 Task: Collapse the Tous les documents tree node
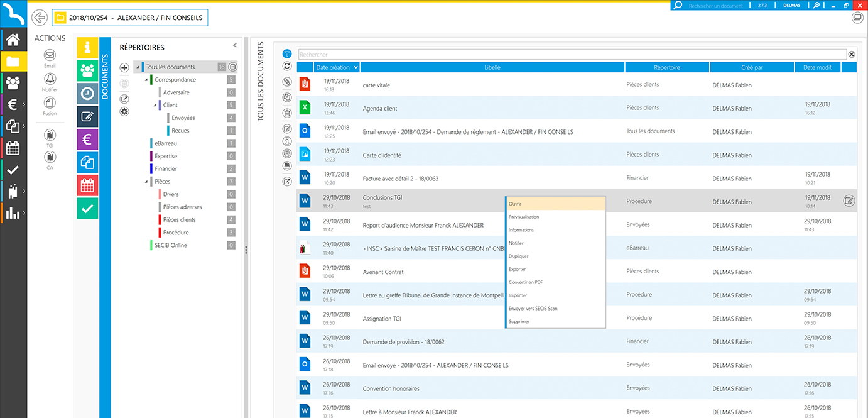pyautogui.click(x=137, y=67)
